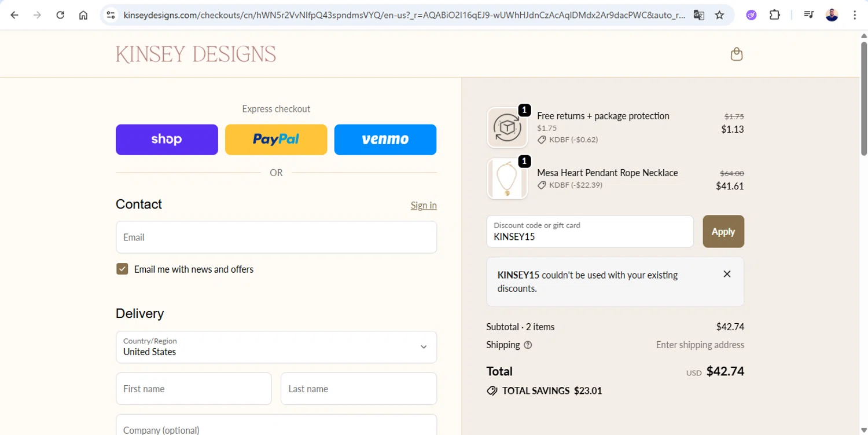This screenshot has height=435, width=868.
Task: Click the KDBF tag icon under Mesa Heart necklace
Action: [542, 185]
